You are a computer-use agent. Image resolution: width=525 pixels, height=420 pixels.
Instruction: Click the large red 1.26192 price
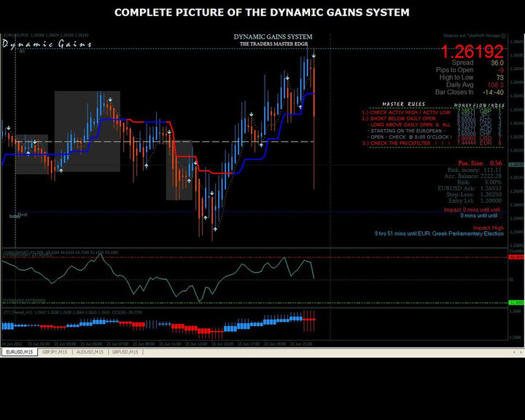[472, 52]
